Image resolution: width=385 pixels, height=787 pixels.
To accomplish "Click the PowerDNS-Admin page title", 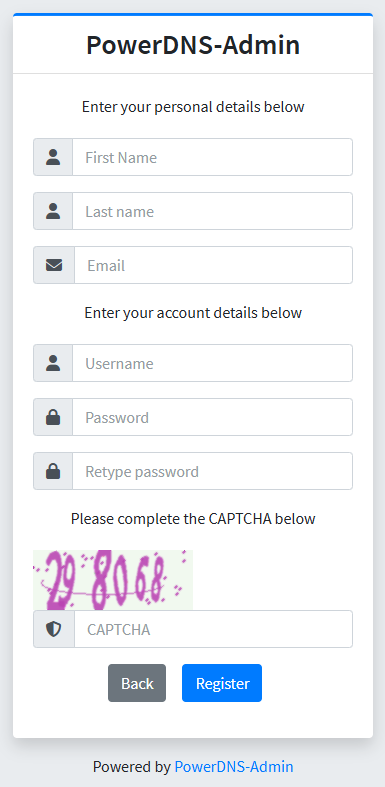I will point(193,45).
